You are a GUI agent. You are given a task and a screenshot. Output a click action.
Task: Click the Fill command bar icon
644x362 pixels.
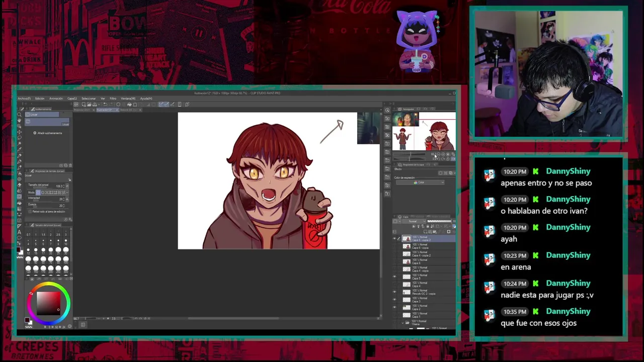(x=129, y=104)
